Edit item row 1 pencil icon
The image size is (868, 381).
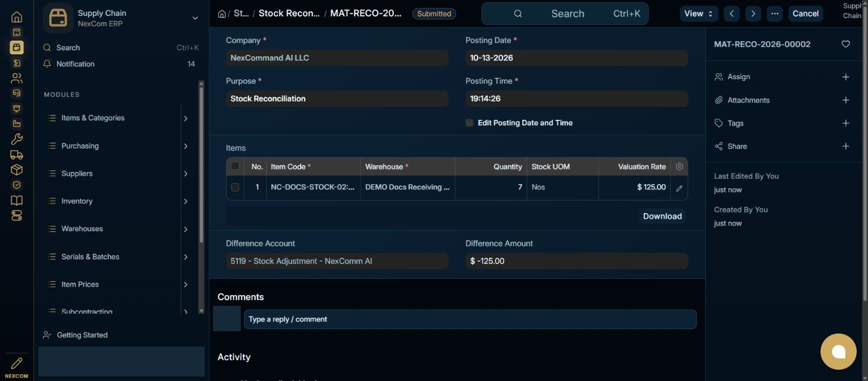tap(679, 188)
